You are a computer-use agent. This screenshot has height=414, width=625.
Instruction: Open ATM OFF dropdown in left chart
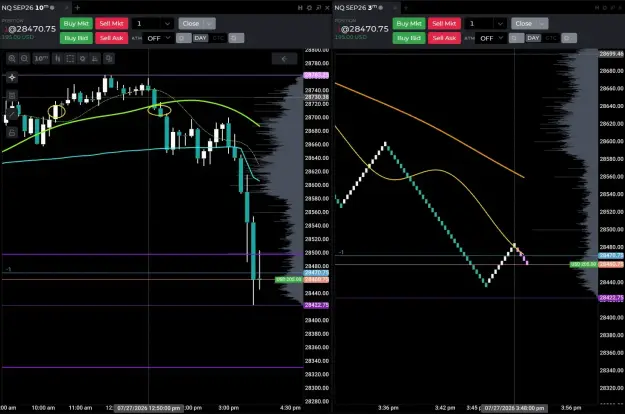point(158,38)
